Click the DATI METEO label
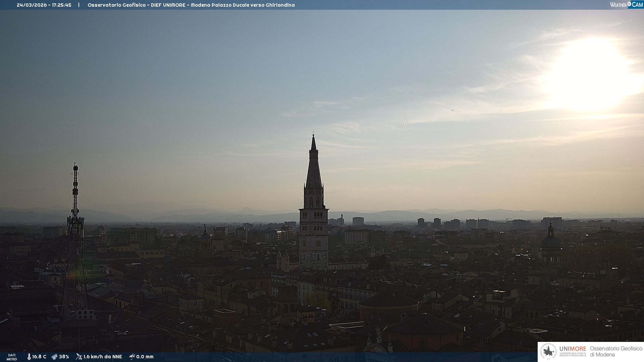Viewport: 644px width, 362px height. (12, 357)
